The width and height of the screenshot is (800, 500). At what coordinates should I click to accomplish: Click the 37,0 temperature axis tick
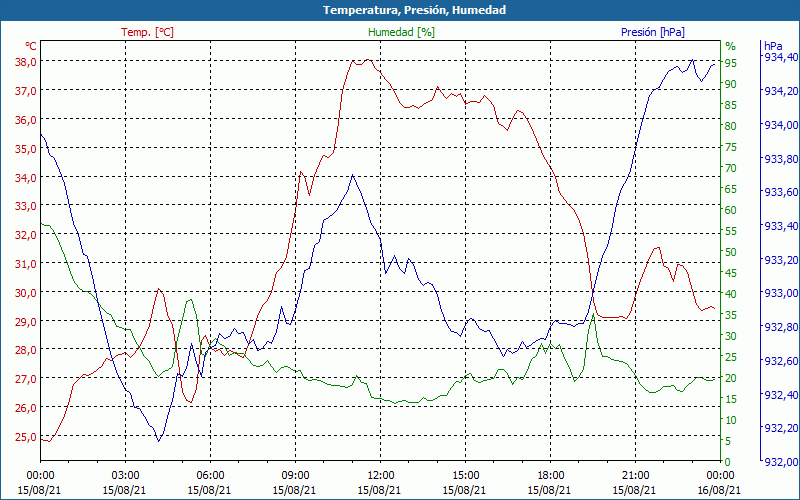coord(26,90)
